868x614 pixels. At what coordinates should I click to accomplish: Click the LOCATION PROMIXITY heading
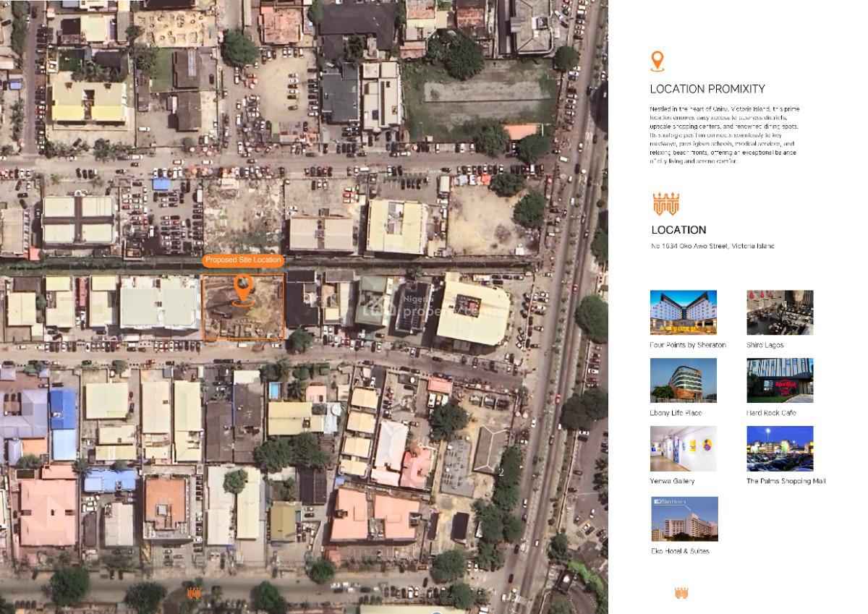(707, 89)
